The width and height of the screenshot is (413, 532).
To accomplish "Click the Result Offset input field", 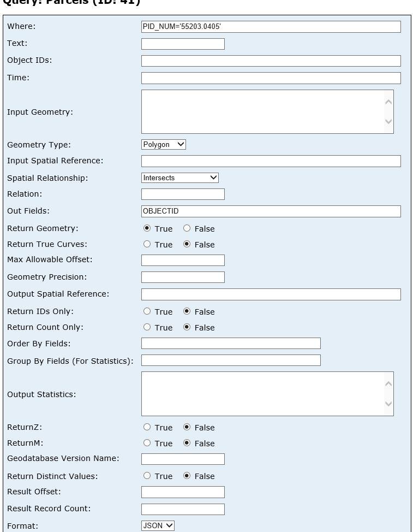I will coord(183,492).
